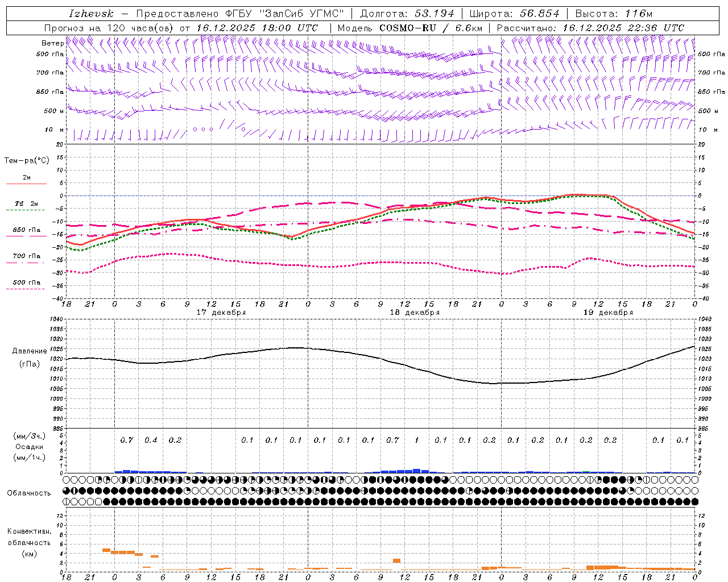This screenshot has width=728, height=582.
Task: Click the "Долгота: 53.194" longitude value
Action: 407,14
